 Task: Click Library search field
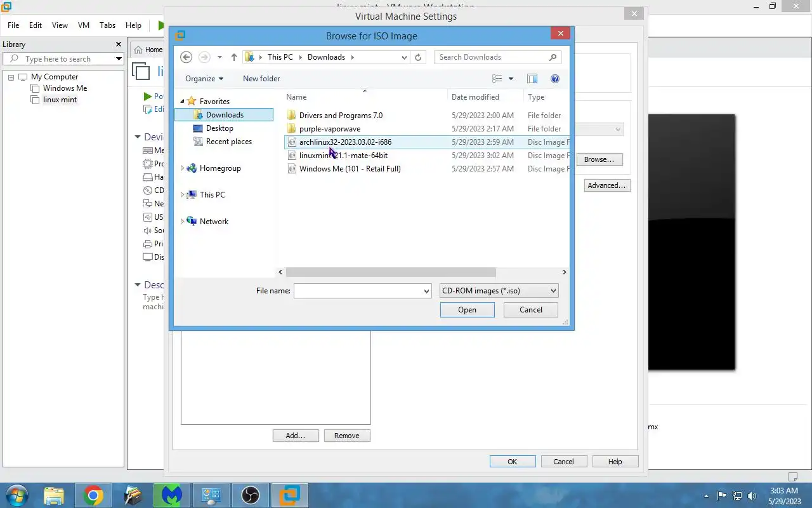pyautogui.click(x=63, y=59)
